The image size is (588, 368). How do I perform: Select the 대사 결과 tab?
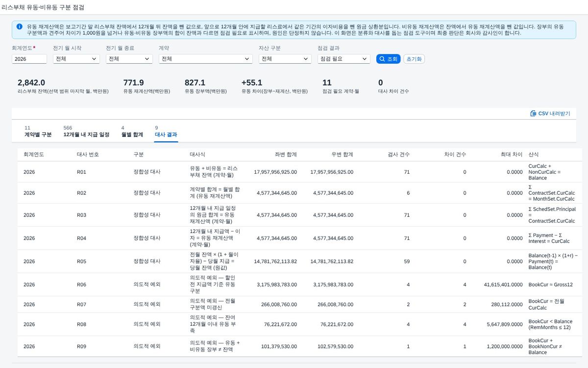pos(166,131)
